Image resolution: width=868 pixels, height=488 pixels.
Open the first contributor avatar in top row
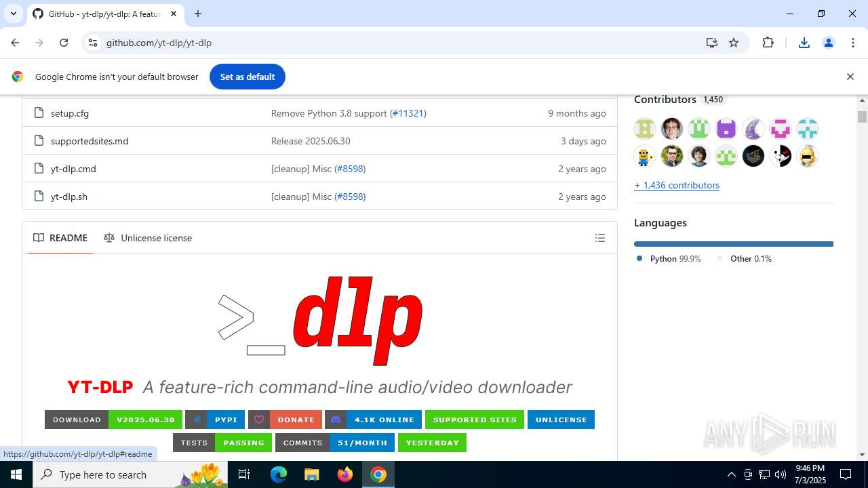[x=645, y=128]
